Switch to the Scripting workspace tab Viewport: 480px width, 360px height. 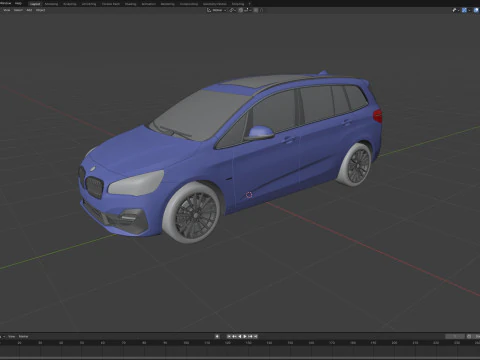point(238,4)
